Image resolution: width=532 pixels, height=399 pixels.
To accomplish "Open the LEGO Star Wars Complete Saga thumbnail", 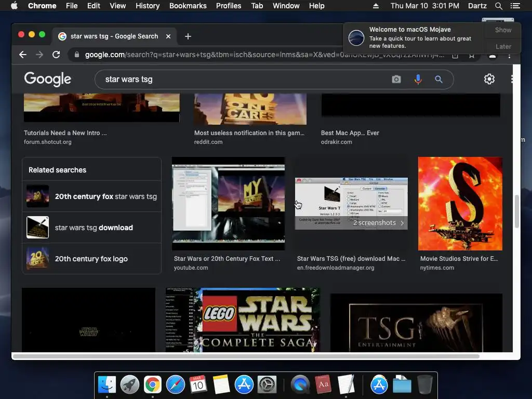I will pos(243,320).
